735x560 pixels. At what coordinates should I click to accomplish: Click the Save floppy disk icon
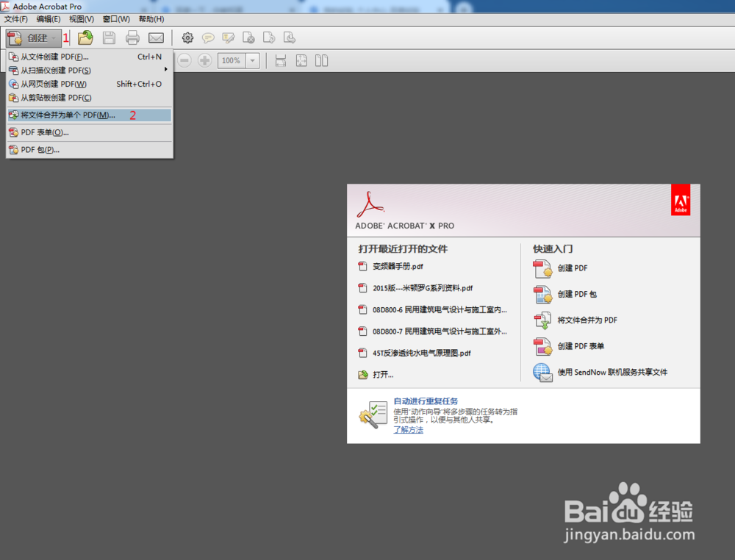pyautogui.click(x=110, y=38)
